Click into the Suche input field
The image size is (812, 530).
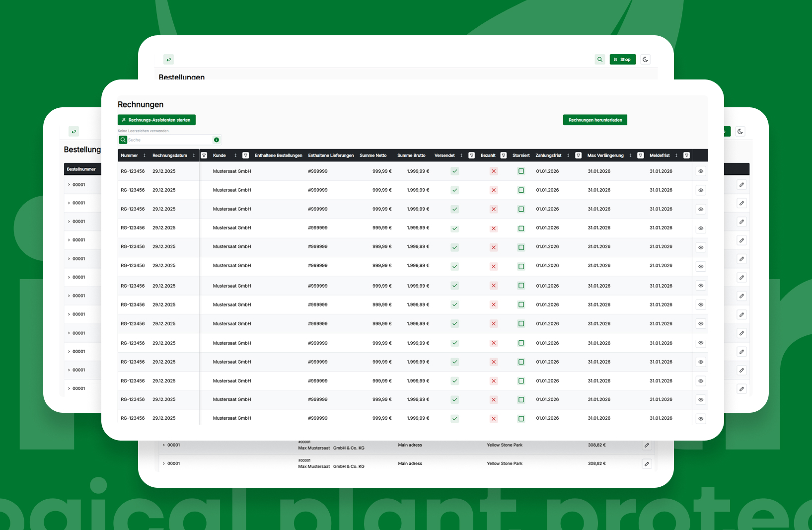tap(169, 140)
